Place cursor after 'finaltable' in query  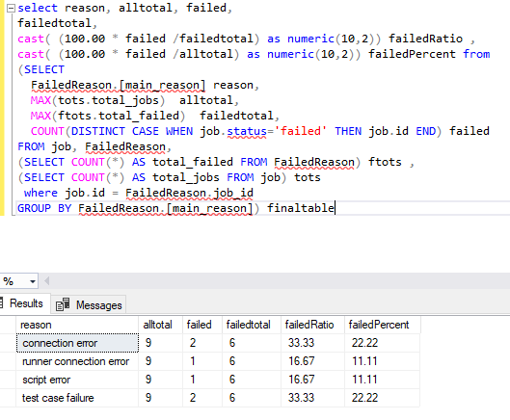point(335,208)
